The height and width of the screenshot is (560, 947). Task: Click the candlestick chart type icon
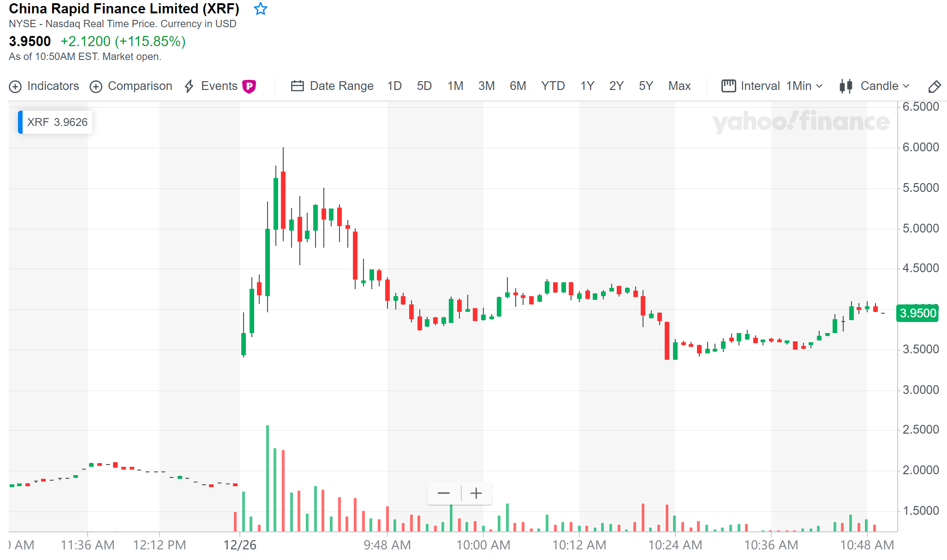point(846,86)
